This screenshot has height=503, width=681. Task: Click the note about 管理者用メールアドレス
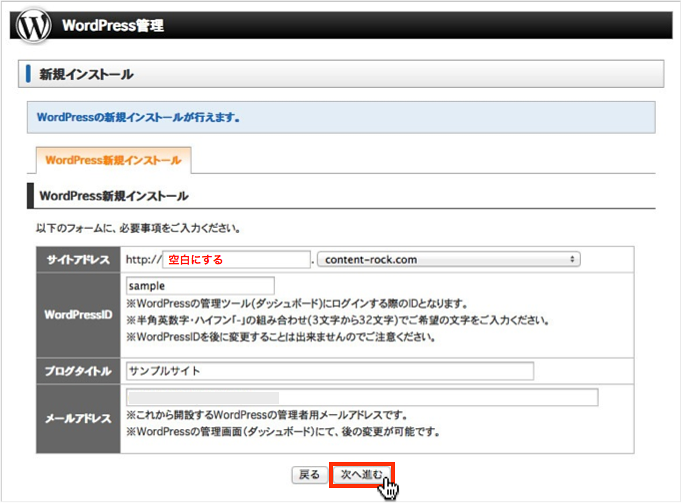coord(267,415)
